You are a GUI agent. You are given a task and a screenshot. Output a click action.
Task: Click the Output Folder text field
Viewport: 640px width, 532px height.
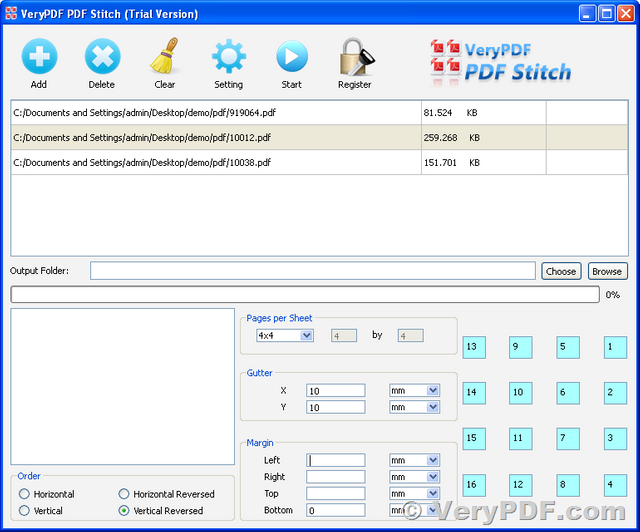(313, 271)
